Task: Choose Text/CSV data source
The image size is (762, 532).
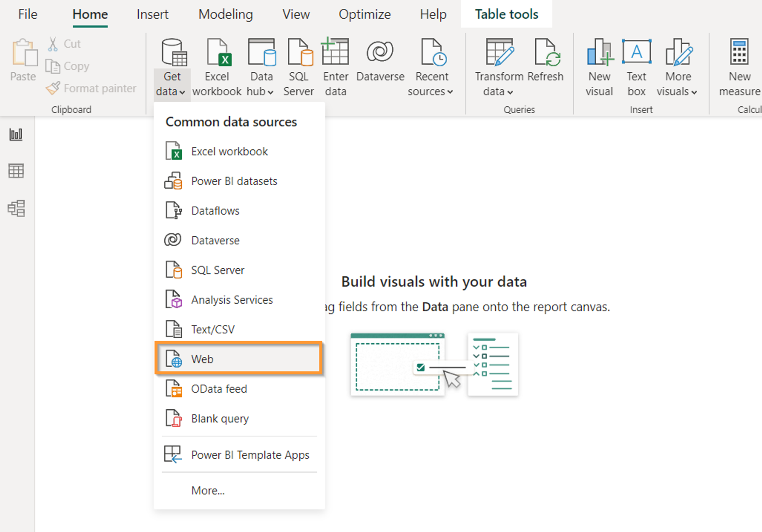Action: point(239,329)
